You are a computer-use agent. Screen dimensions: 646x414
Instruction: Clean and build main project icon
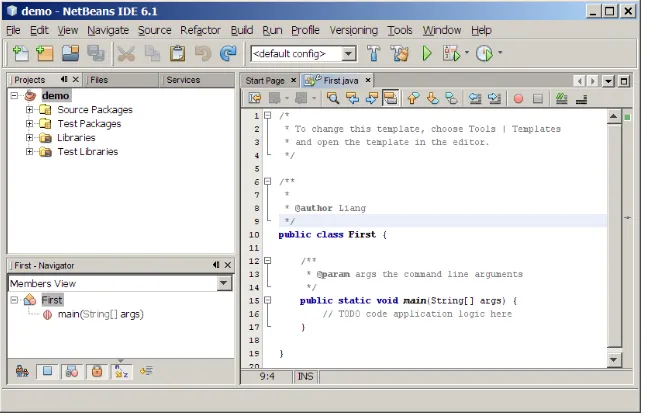[x=400, y=54]
